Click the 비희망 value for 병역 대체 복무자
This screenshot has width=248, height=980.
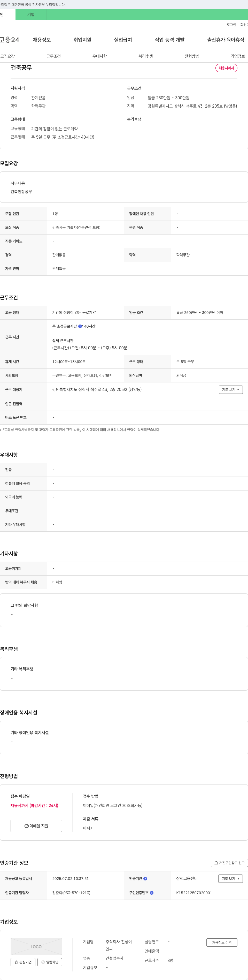click(57, 583)
